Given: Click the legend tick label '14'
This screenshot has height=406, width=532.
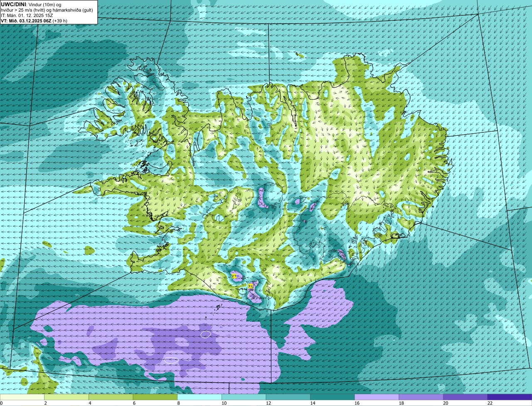Looking at the screenshot, I should click(x=313, y=403).
